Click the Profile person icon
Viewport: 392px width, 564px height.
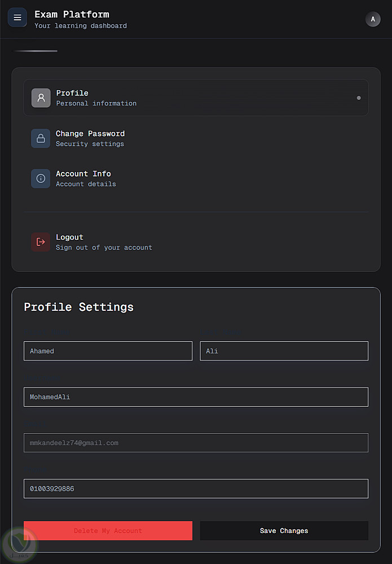point(41,98)
